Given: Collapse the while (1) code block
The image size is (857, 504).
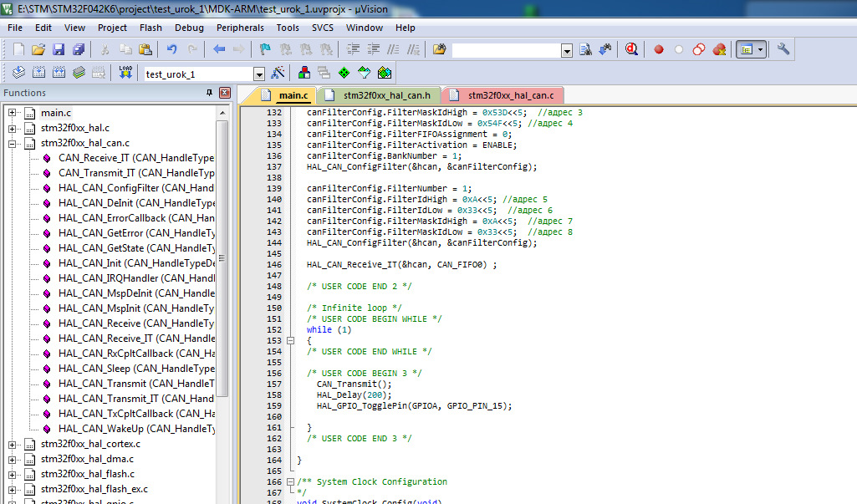Looking at the screenshot, I should [290, 340].
